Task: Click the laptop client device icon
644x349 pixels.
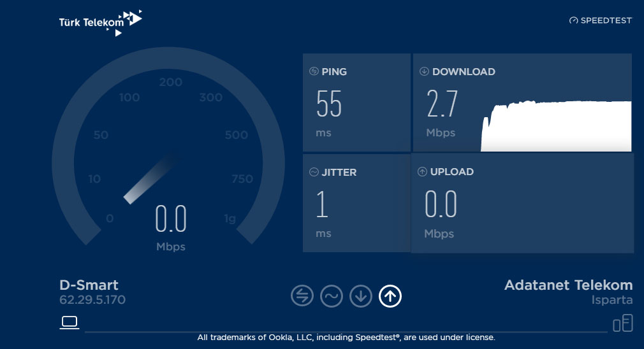Action: pyautogui.click(x=70, y=322)
